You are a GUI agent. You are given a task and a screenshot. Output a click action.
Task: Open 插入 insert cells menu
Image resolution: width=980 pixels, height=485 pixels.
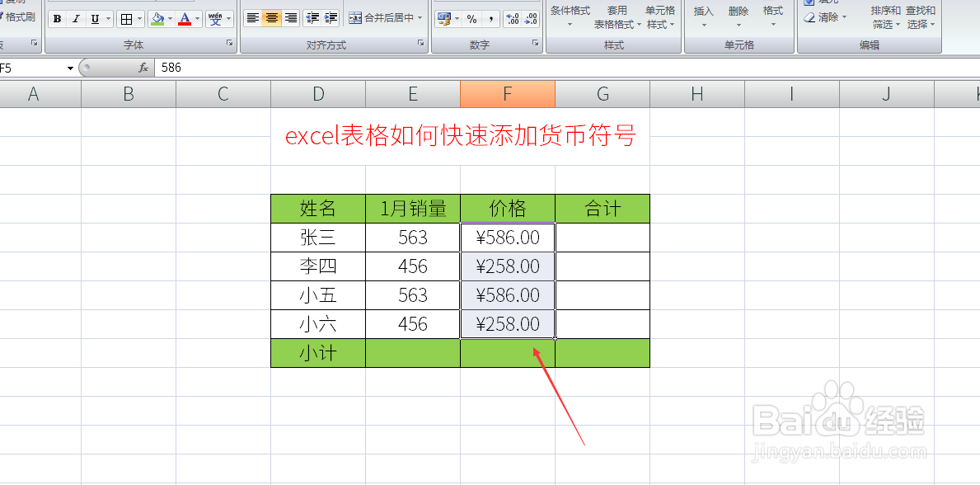(704, 16)
